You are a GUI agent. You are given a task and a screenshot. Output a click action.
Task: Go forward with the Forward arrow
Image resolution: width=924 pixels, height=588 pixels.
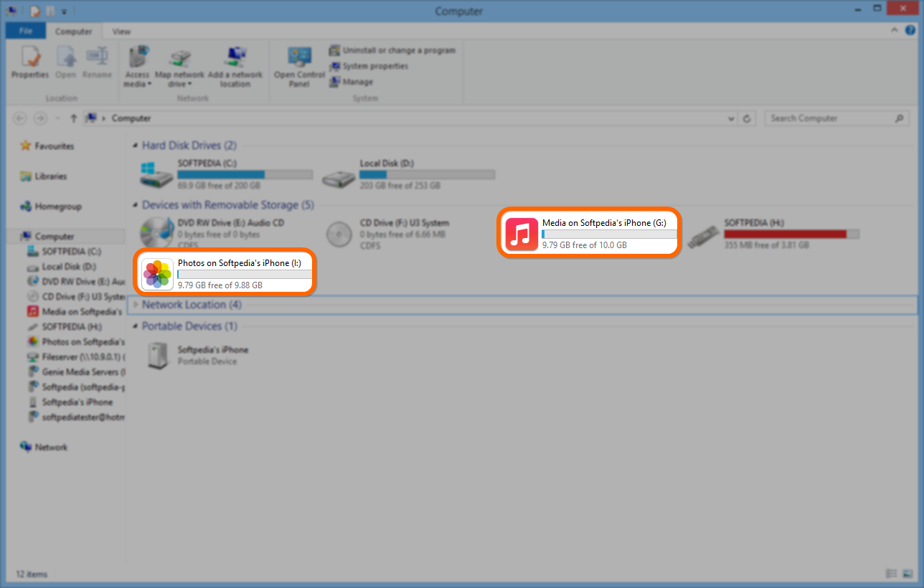pos(41,118)
